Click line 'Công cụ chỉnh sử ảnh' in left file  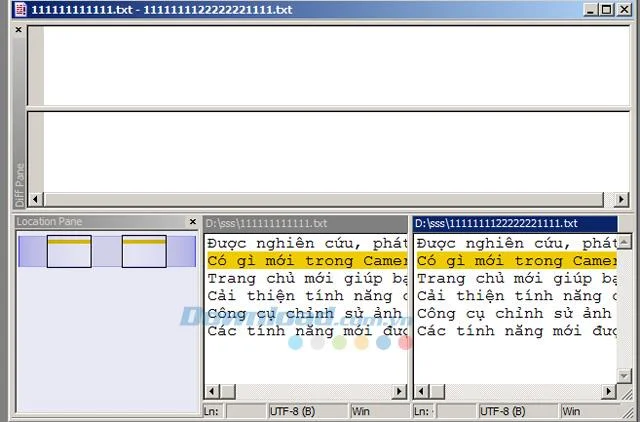point(307,313)
